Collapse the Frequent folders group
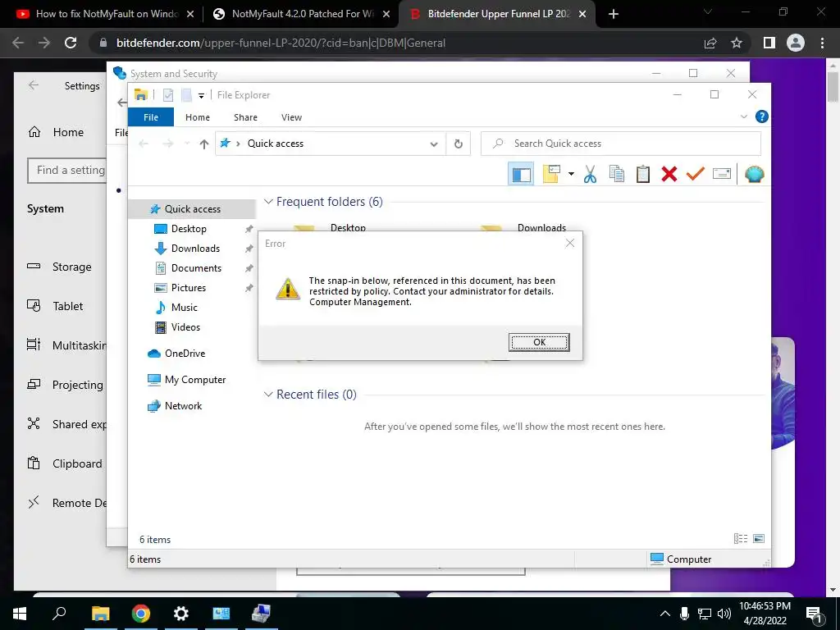Viewport: 840px width, 630px height. (268, 202)
